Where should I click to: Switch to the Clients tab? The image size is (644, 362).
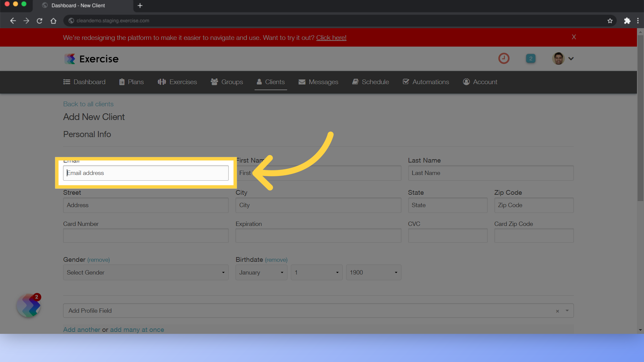[x=270, y=82]
